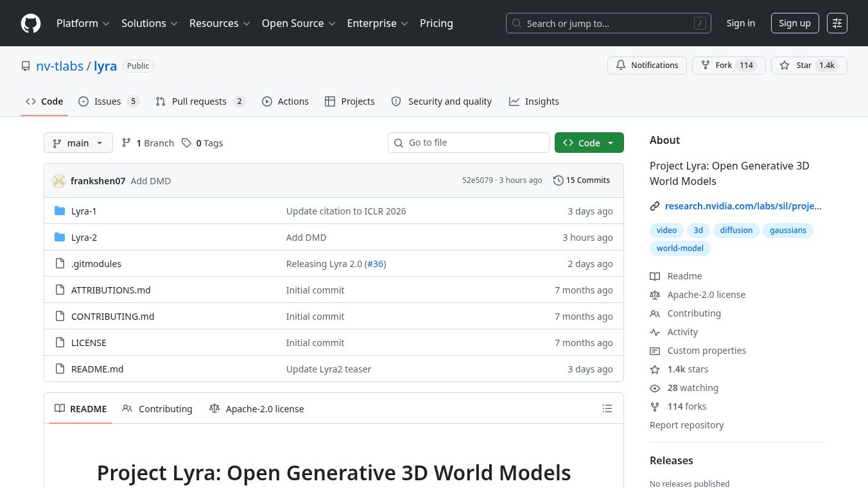Open the Insights graph icon tab

(514, 101)
